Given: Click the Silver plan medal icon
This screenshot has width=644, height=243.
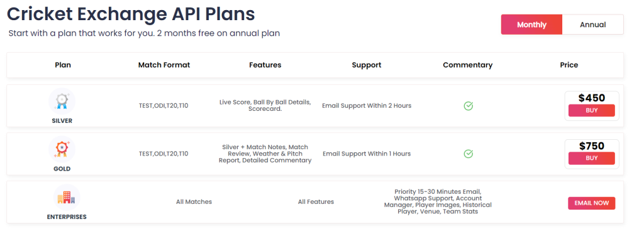Looking at the screenshot, I should 62,101.
